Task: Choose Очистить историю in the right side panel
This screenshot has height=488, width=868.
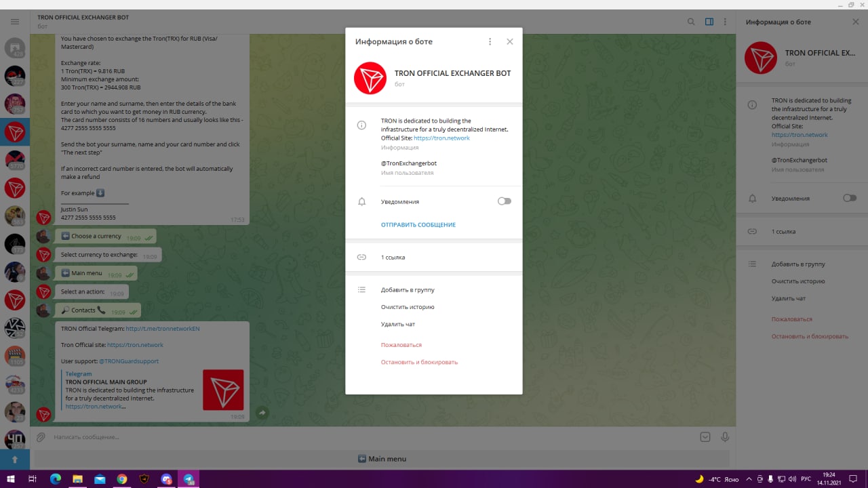Action: click(798, 281)
